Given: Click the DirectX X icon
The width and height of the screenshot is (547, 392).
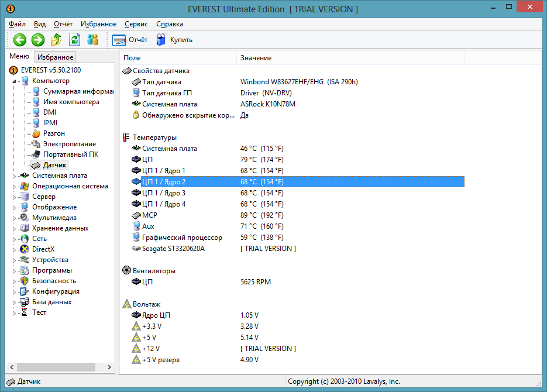Looking at the screenshot, I should (25, 249).
